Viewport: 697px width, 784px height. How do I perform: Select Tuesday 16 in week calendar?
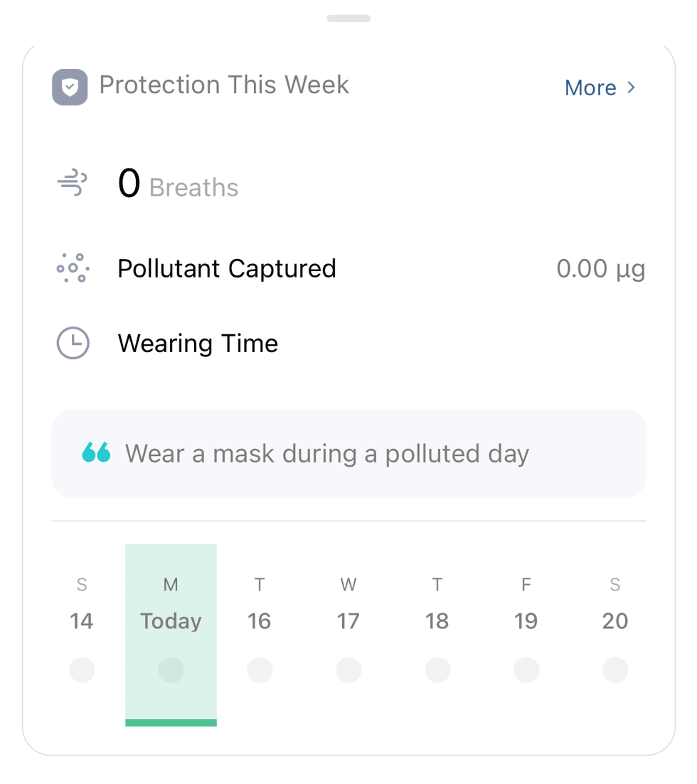coord(260,621)
